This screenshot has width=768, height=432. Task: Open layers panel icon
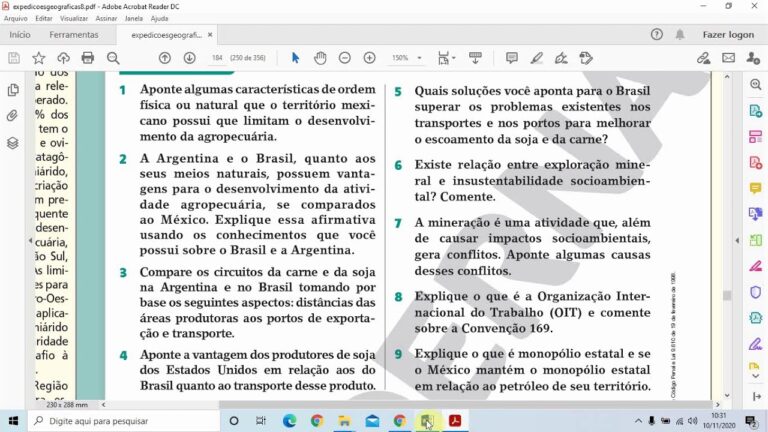(x=13, y=143)
